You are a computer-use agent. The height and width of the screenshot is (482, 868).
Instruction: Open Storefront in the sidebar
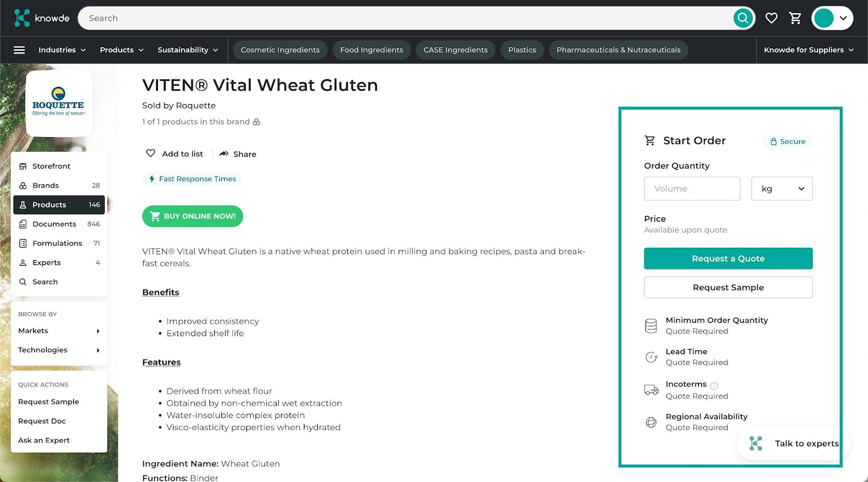click(59, 166)
